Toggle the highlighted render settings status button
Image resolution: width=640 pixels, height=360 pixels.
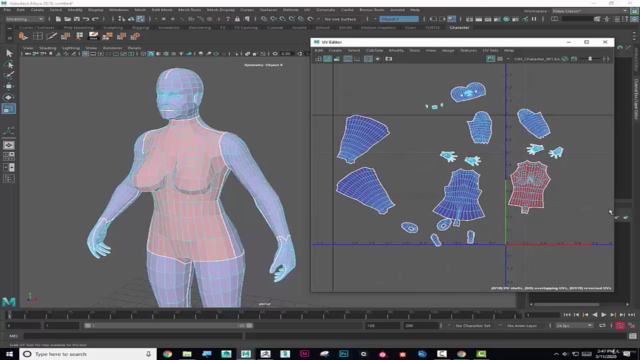point(451,19)
